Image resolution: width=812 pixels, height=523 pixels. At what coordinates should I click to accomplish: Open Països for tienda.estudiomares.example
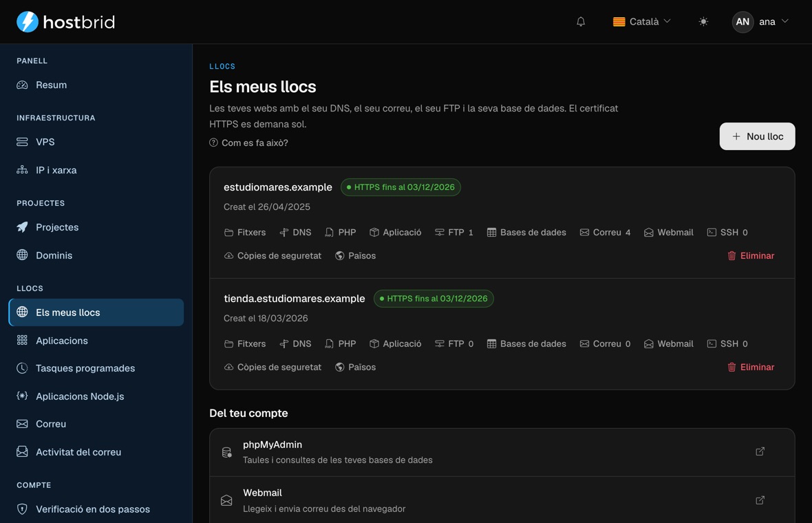tap(355, 367)
